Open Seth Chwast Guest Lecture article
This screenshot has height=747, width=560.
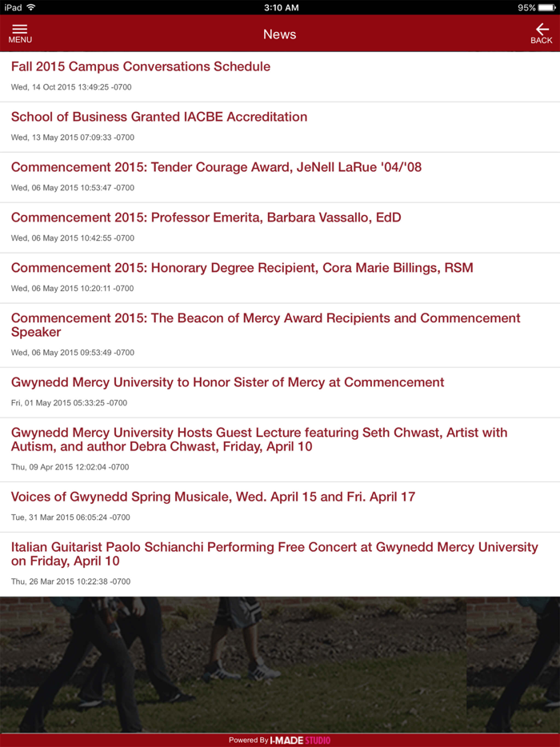coord(259,439)
